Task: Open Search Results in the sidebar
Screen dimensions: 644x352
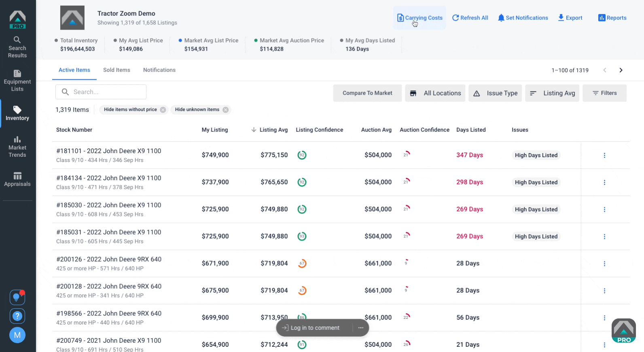Action: point(17,47)
